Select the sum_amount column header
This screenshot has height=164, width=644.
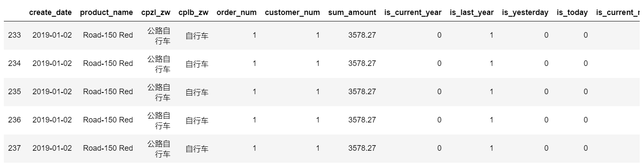352,12
